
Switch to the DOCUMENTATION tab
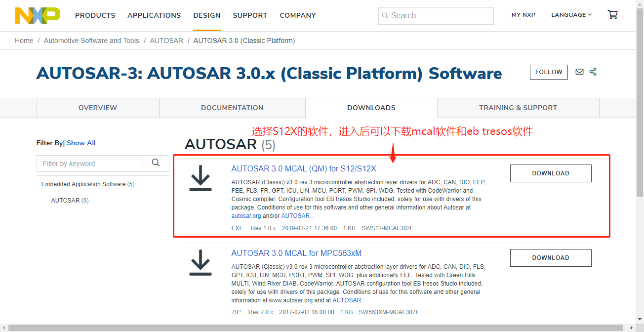[x=232, y=107]
